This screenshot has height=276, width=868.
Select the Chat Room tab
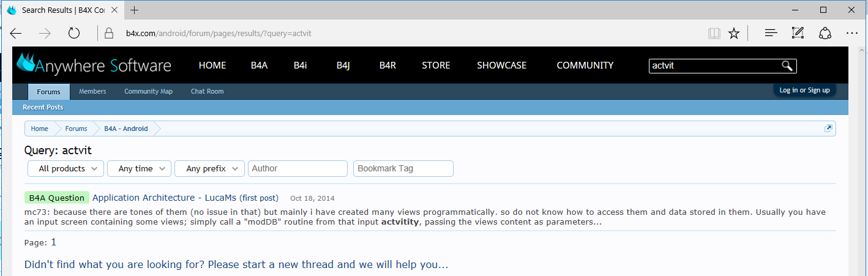point(207,91)
